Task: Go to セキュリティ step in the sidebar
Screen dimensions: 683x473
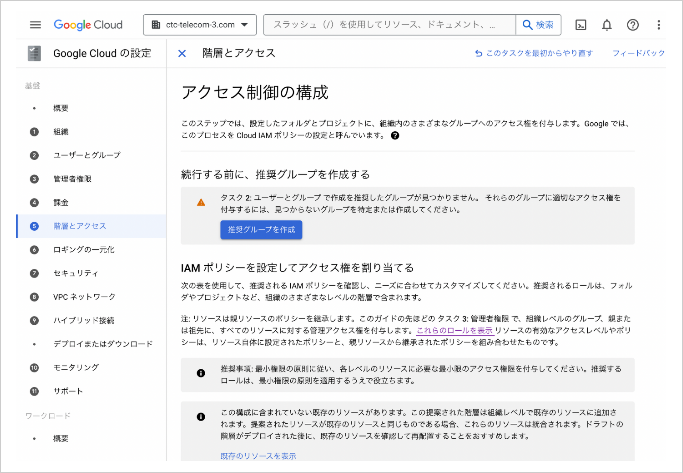Action: [x=76, y=273]
